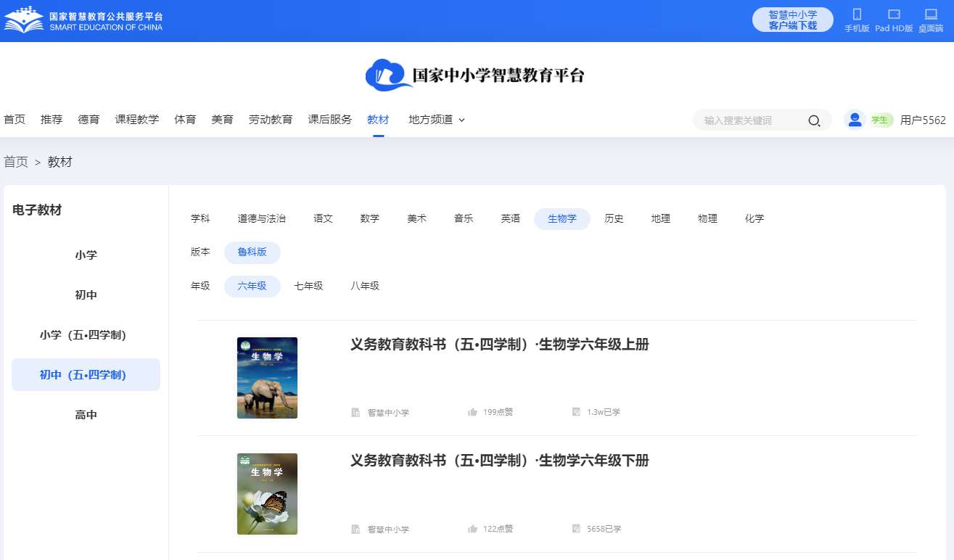
Task: Click the 122点赞 like count text
Action: (498, 529)
